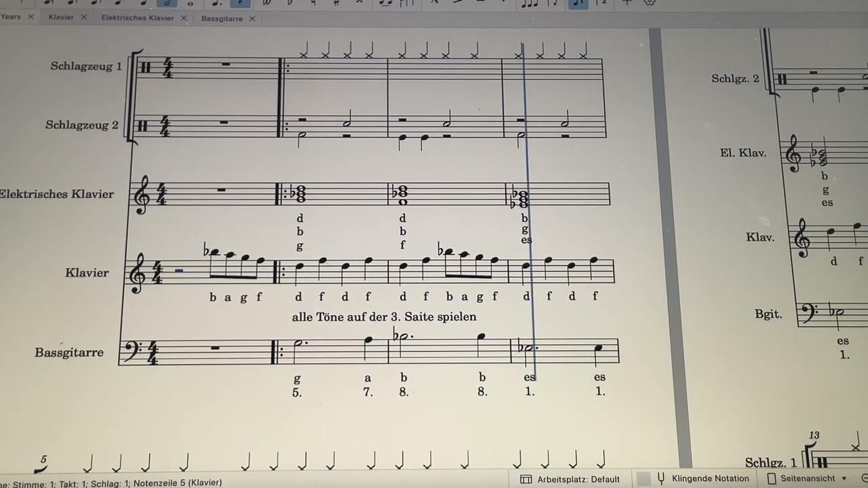Switch to the Elektrisches Klavier part tab
This screenshot has height=488, width=868.
tap(138, 18)
